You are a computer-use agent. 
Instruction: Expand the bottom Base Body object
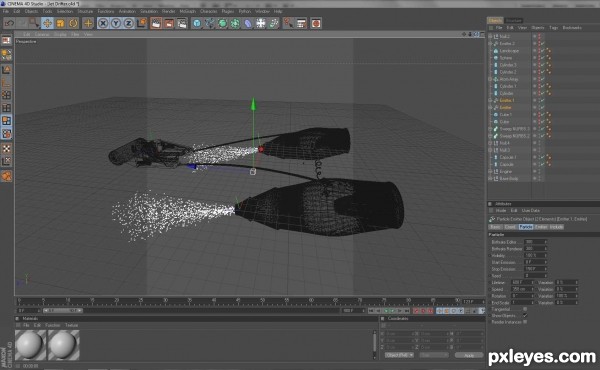[491, 179]
